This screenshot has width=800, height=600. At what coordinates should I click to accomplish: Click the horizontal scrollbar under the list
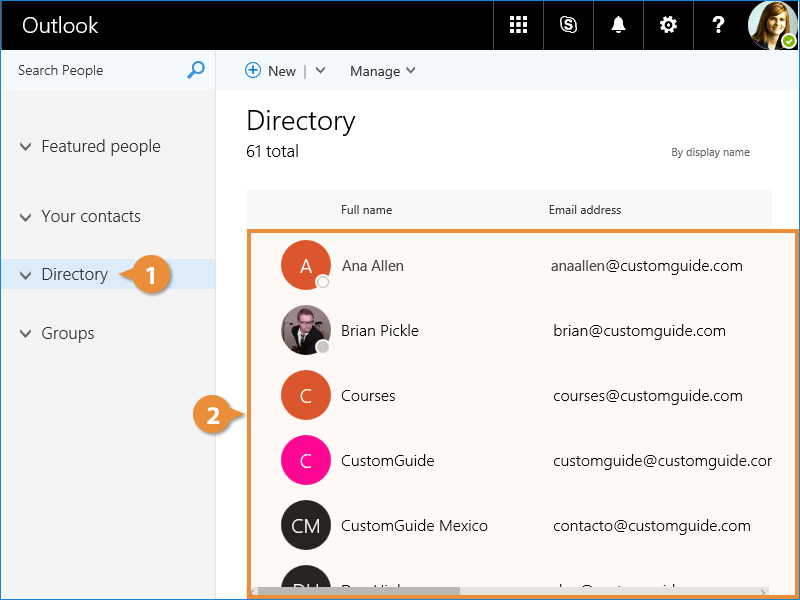(x=360, y=591)
